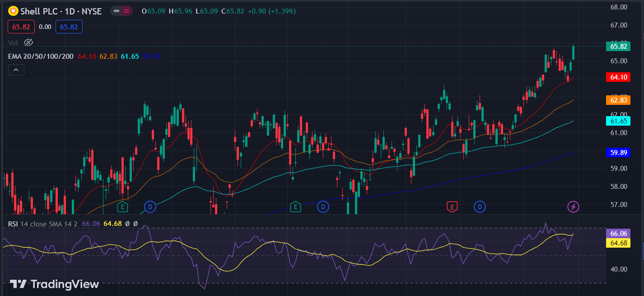Click the gray minus status pill icon
This screenshot has width=644, height=296.
click(x=116, y=11)
